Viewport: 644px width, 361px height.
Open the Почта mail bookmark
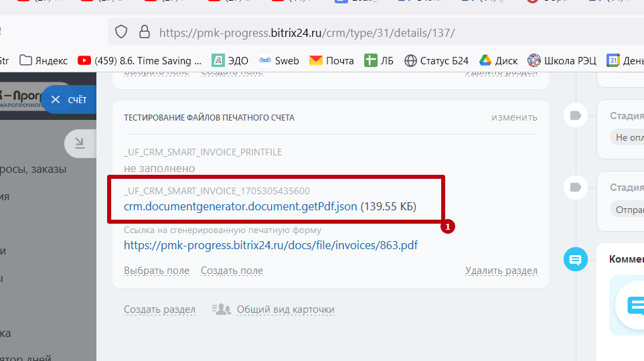331,61
